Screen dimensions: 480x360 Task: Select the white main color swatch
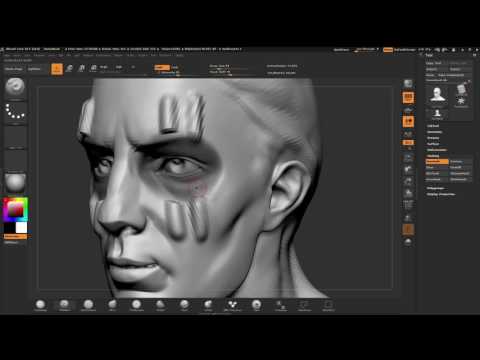point(21,228)
